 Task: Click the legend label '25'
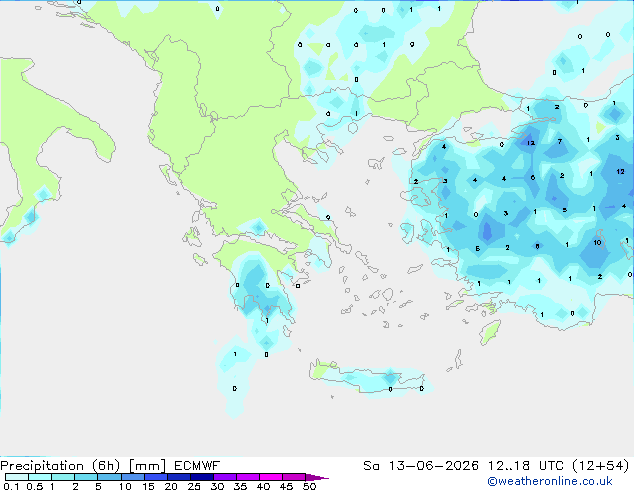pyautogui.click(x=194, y=486)
